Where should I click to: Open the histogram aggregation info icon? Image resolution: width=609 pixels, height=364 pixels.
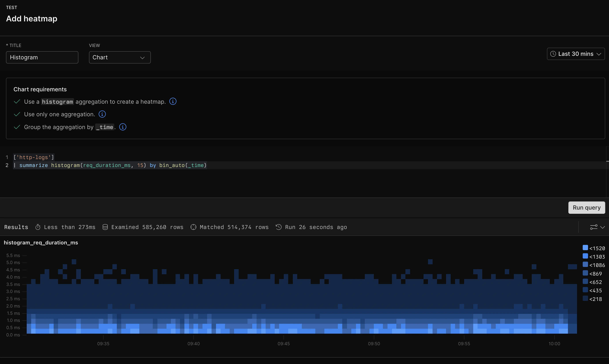pyautogui.click(x=173, y=101)
